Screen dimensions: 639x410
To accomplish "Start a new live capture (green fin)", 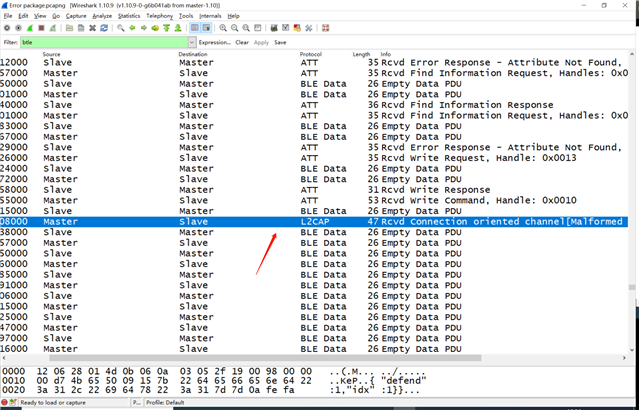I will point(30,28).
